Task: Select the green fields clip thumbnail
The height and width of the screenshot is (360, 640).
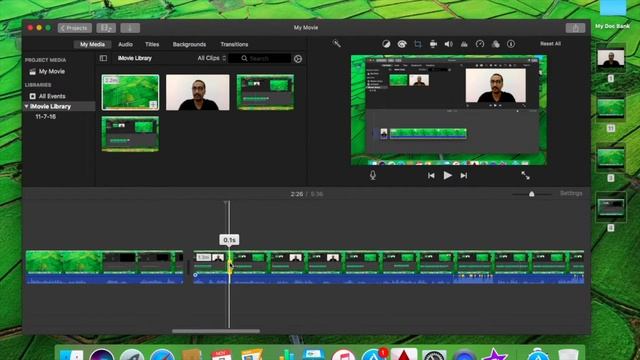Action: click(x=130, y=92)
